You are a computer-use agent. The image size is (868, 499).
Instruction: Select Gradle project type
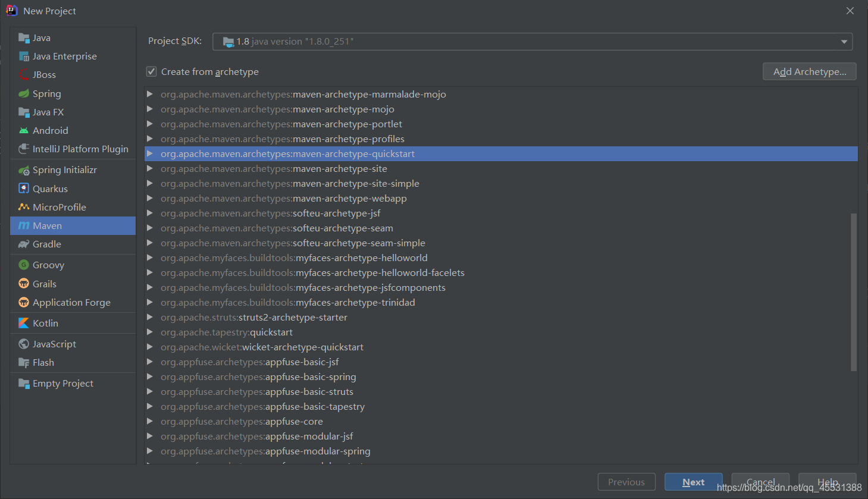[73, 244]
